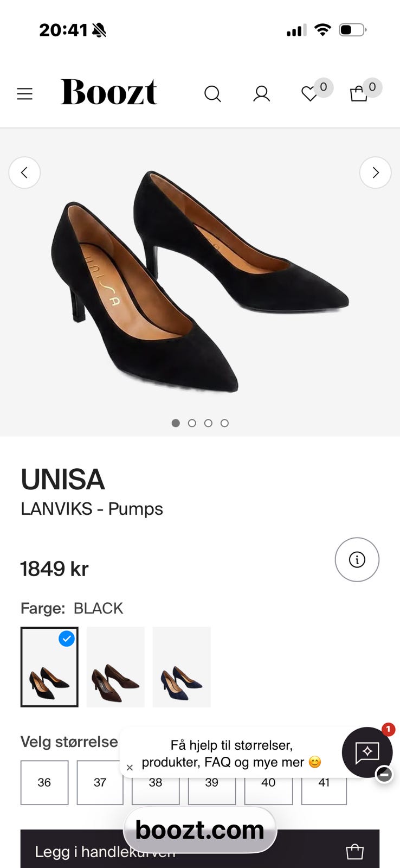Screen dimensions: 400x868
Task: Select size 36
Action: 44,782
